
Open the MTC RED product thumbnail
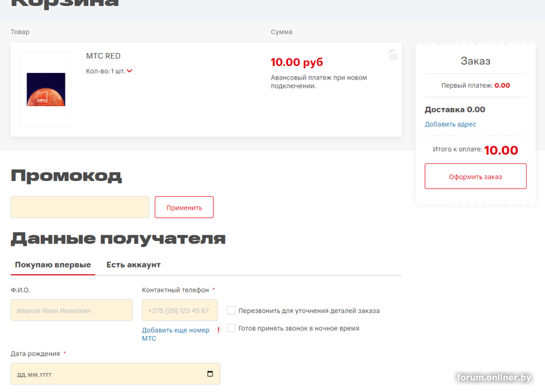46,90
